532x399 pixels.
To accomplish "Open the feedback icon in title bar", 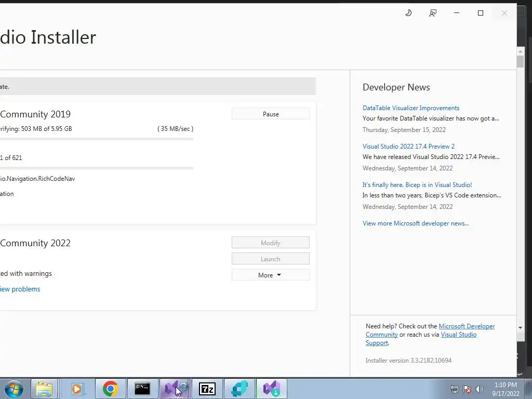I will pos(433,13).
